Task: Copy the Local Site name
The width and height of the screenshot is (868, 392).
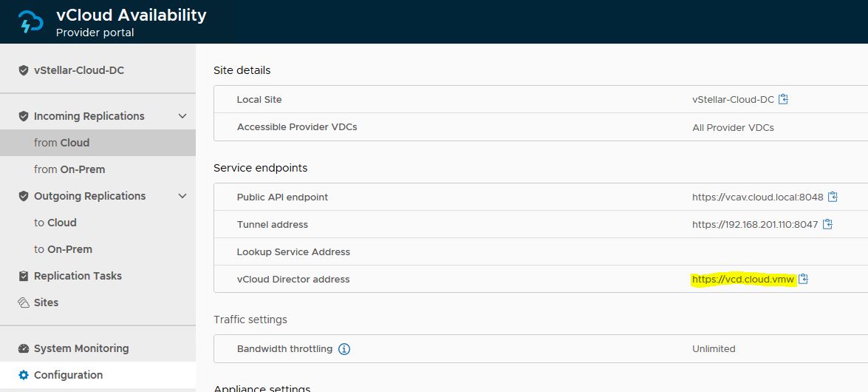Action: tap(784, 99)
